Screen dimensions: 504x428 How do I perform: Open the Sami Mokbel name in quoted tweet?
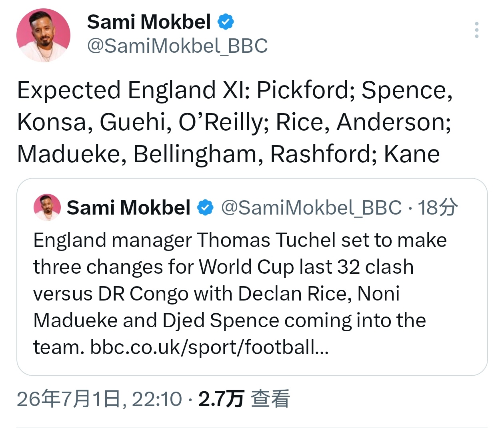tap(128, 208)
